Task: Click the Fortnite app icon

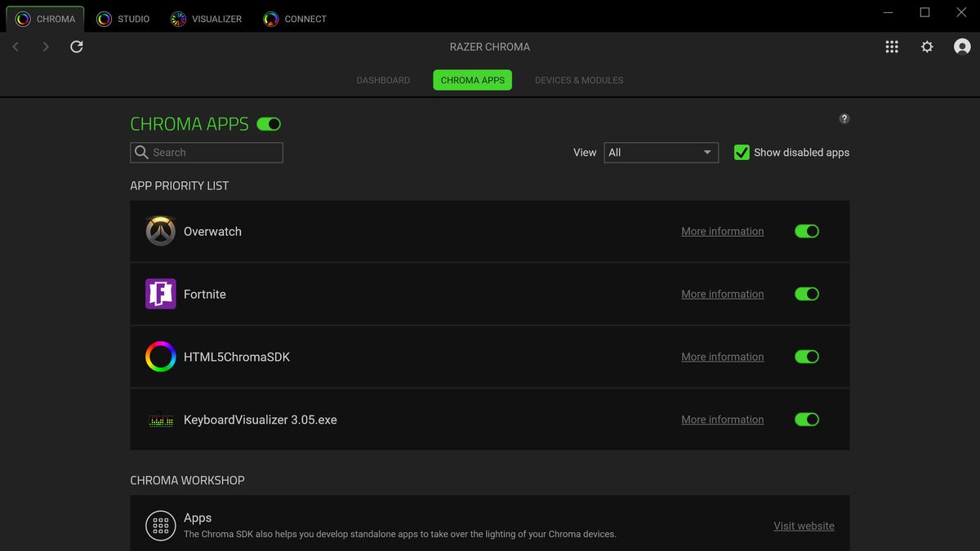Action: (160, 294)
